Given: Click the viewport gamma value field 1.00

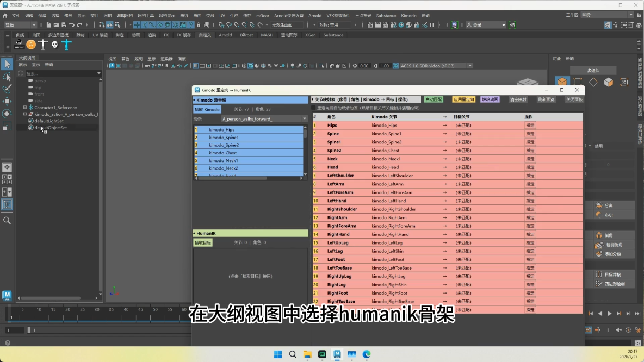Looking at the screenshot, I should coord(384,66).
